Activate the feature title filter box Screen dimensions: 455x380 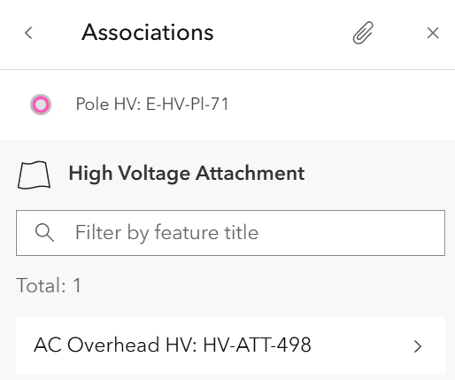click(x=230, y=233)
